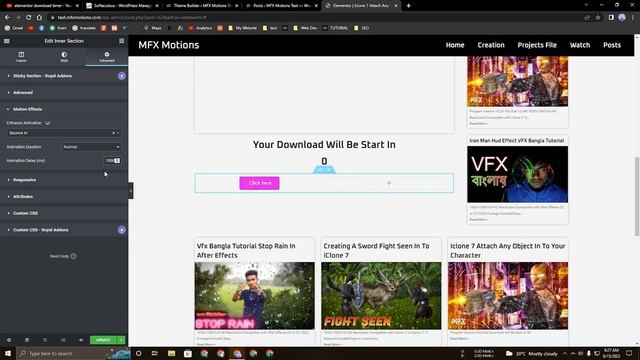This screenshot has height=360, width=640.
Task: Select the Advanced tab with gear icon
Action: [x=107, y=57]
